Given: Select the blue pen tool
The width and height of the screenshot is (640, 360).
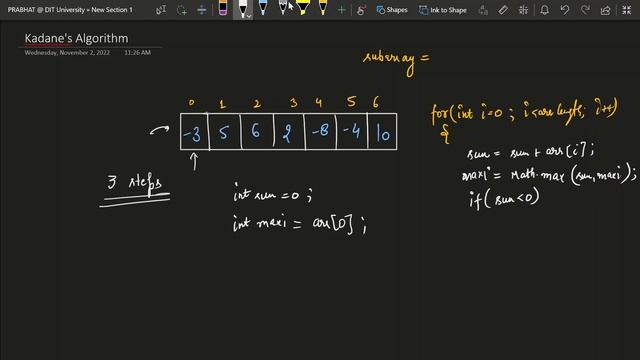Looking at the screenshot, I should pos(263,8).
